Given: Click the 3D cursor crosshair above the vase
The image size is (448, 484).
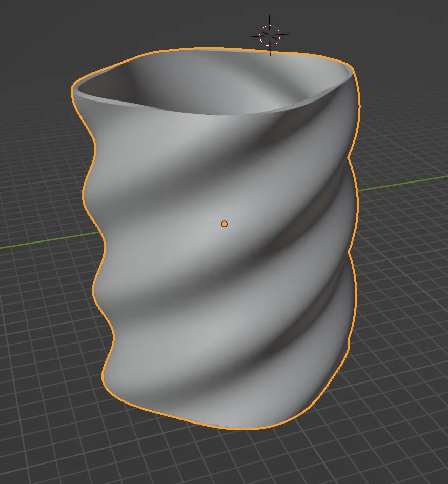Looking at the screenshot, I should point(270,35).
